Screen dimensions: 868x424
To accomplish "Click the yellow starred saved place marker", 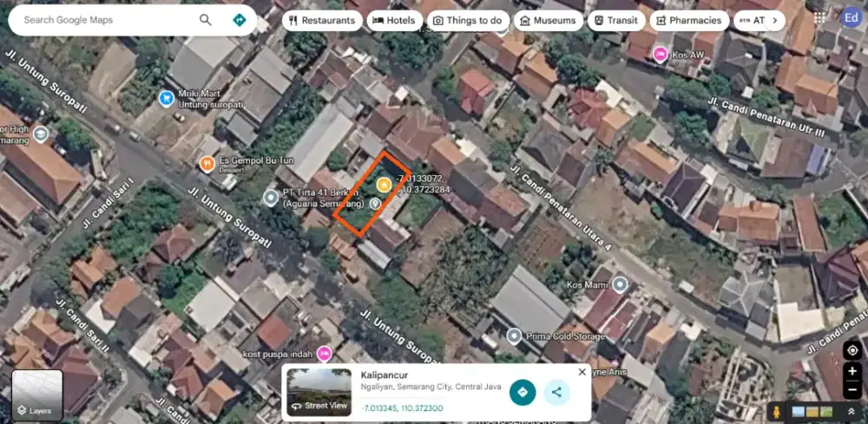I will pyautogui.click(x=384, y=185).
